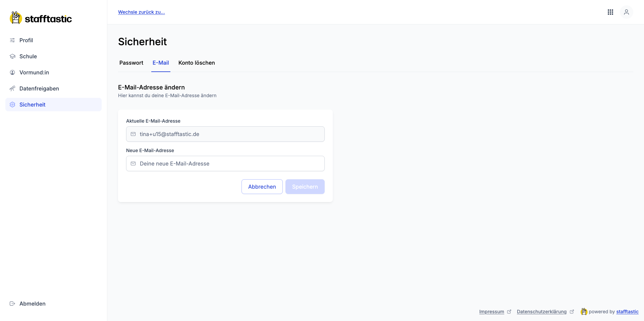Image resolution: width=644 pixels, height=321 pixels.
Task: Click the envelope icon in current email field
Action: coord(133,134)
